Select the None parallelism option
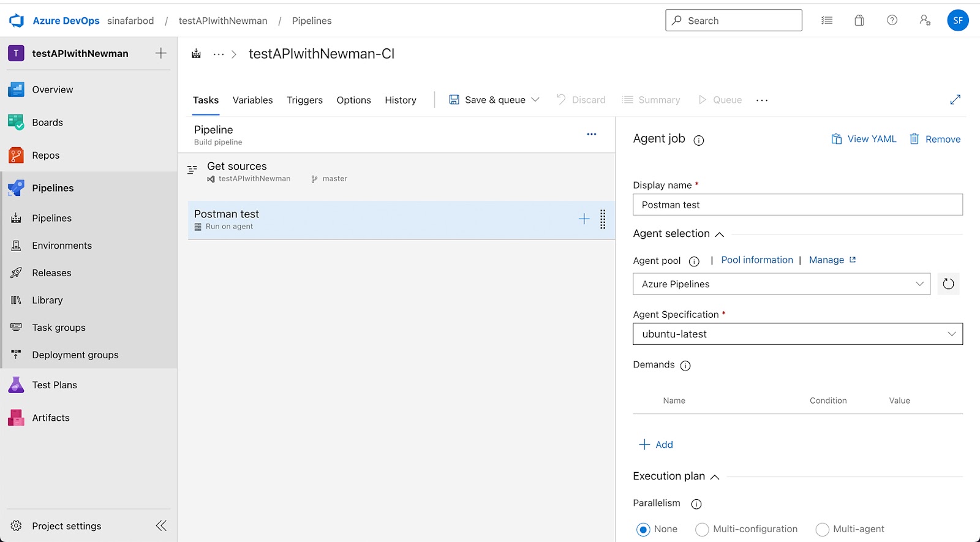Viewport: 980px width, 542px height. 643,530
